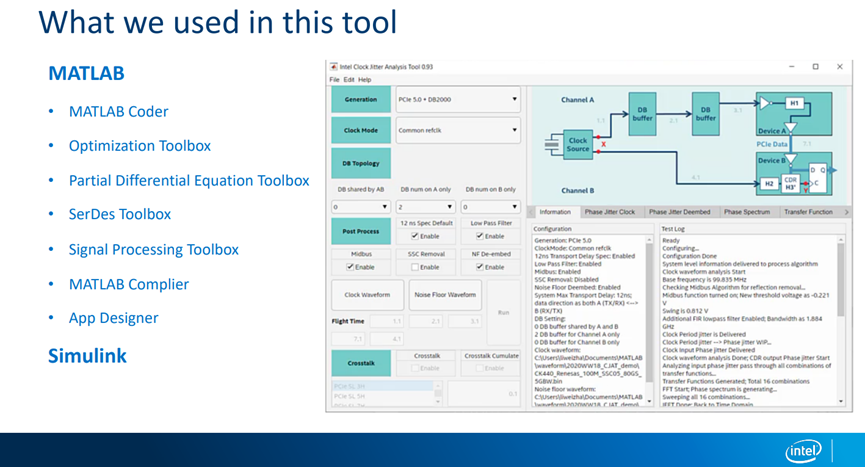Click the Run button
This screenshot has height=467, width=865.
click(504, 313)
